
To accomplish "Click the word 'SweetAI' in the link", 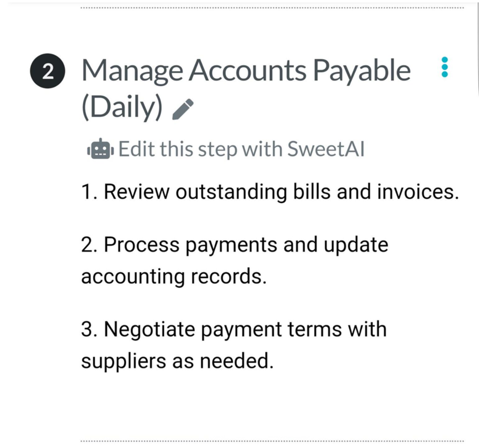I will click(326, 149).
